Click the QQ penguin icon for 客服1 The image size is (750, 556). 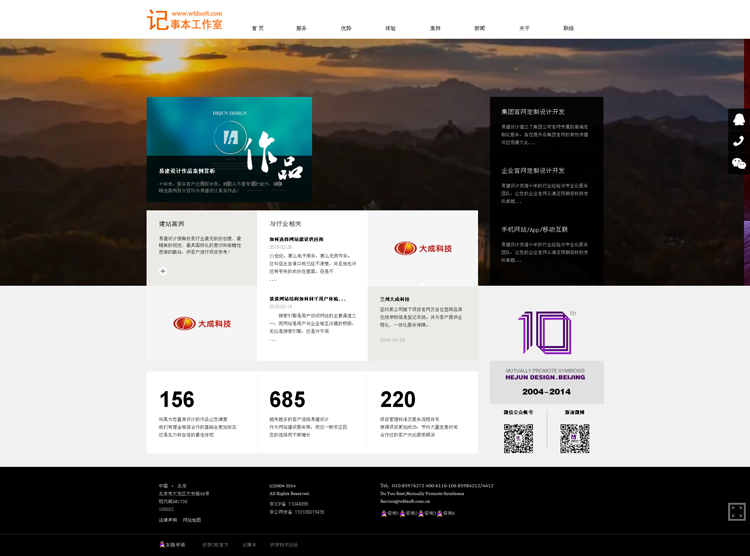(384, 513)
